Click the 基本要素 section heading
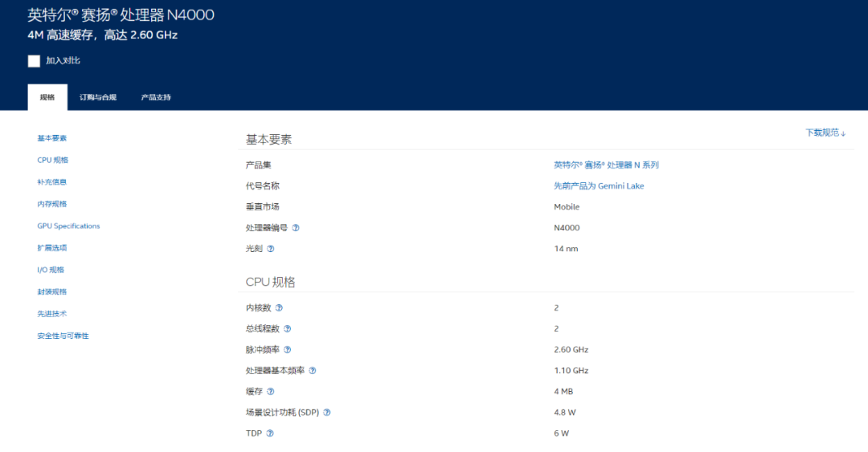Image resolution: width=868 pixels, height=452 pixels. coord(269,140)
